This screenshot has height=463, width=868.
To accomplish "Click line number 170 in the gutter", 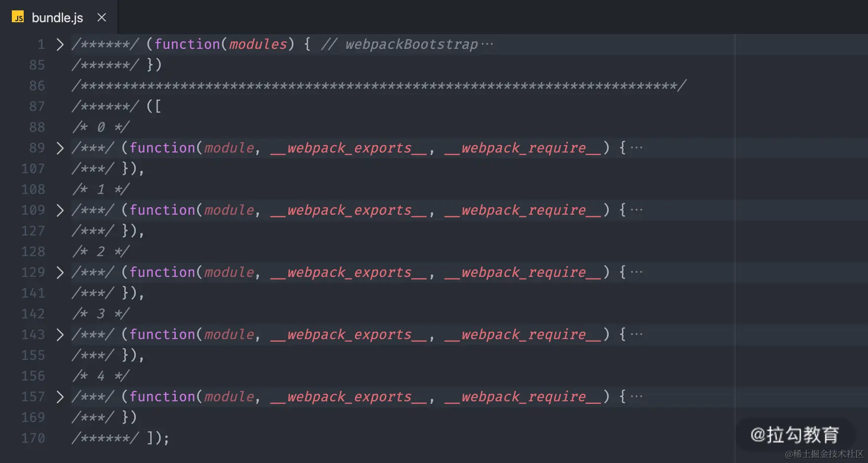I will (x=33, y=438).
